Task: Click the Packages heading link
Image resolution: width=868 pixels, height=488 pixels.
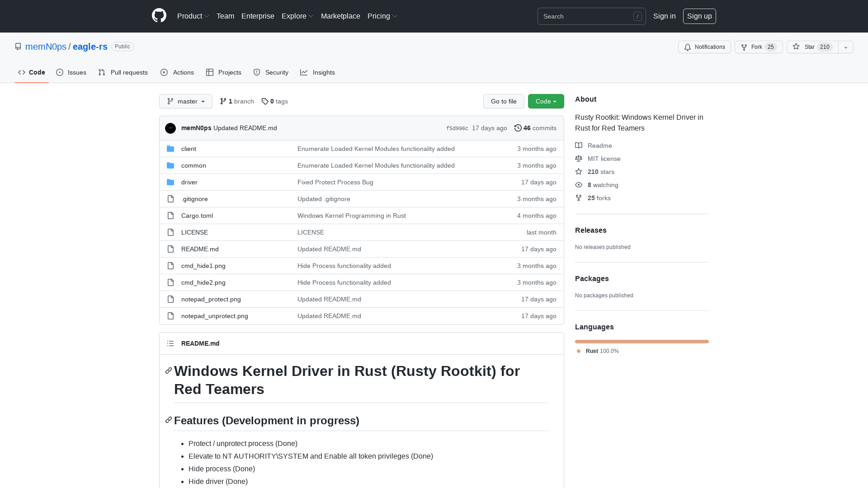Action: click(592, 278)
